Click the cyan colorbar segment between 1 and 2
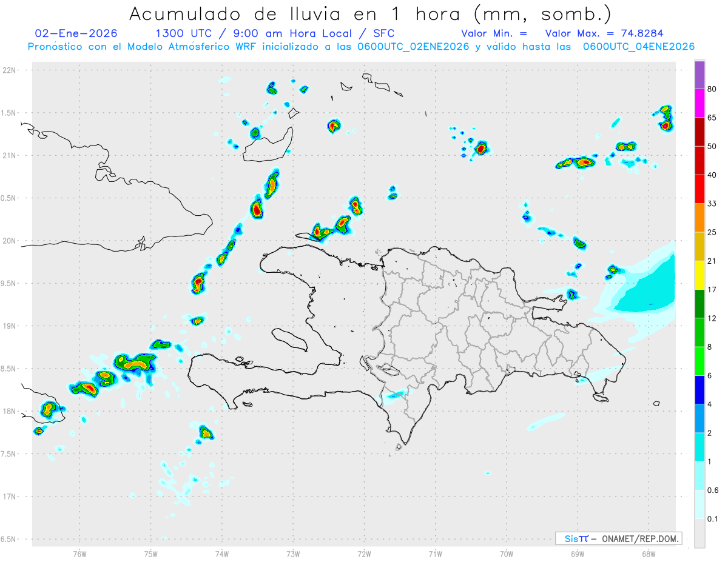The image size is (728, 562). 699,446
